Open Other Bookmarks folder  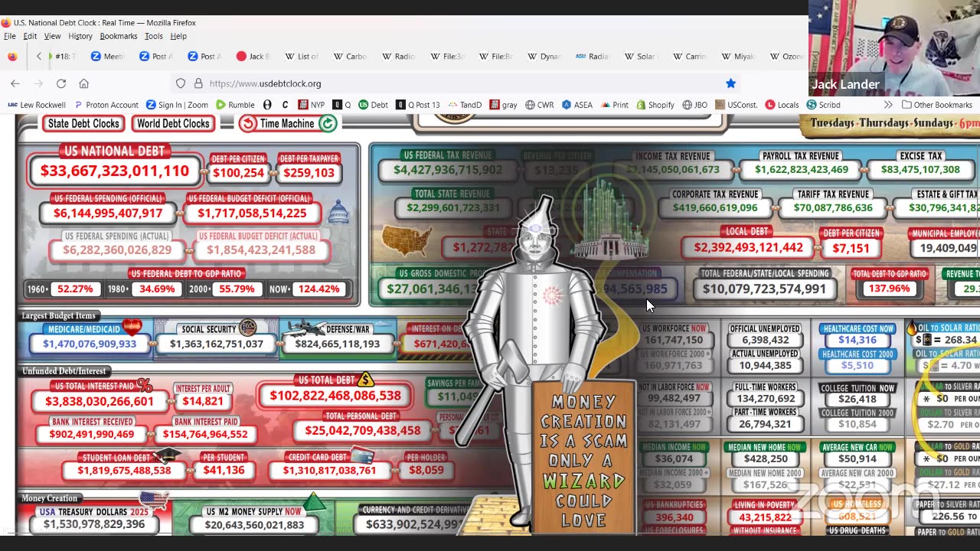click(x=936, y=105)
